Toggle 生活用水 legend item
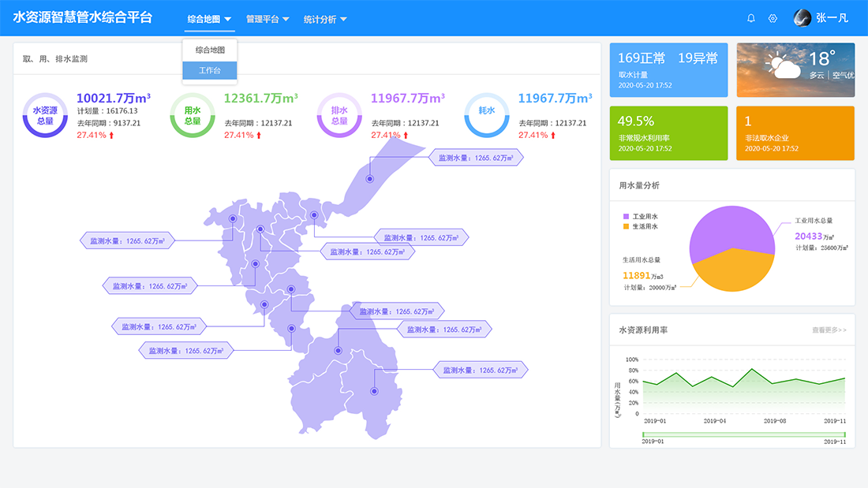Viewport: 868px width, 488px height. point(640,226)
